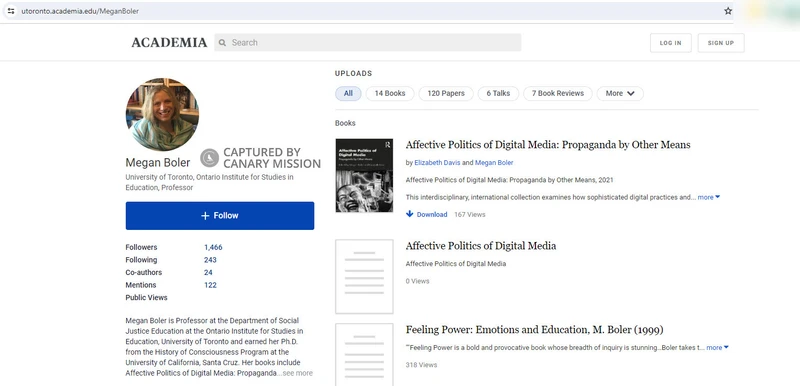Select the 7 Book Reviews filter tab
Viewport: 800px width, 386px height.
point(558,93)
